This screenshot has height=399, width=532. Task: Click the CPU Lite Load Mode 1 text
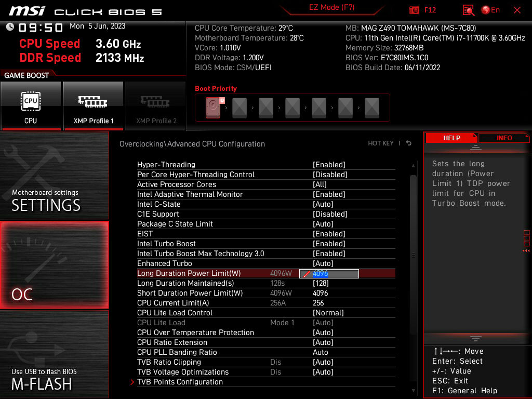coord(282,322)
